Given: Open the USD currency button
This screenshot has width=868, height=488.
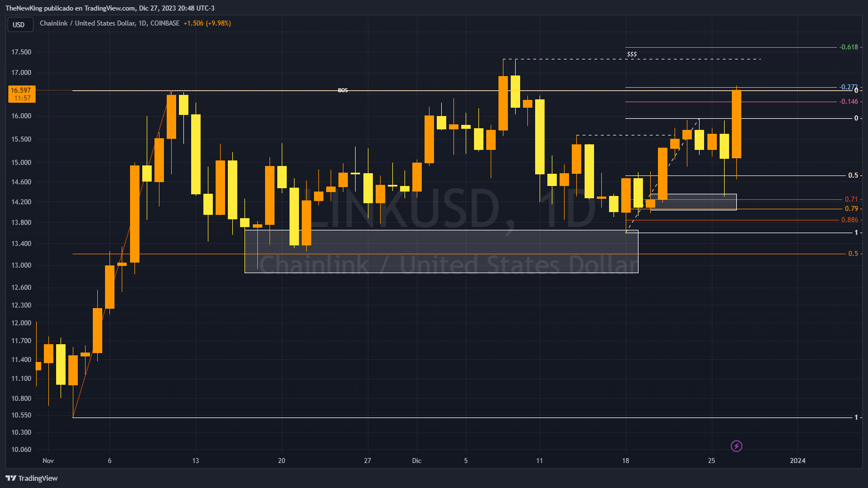Looking at the screenshot, I should pyautogui.click(x=19, y=24).
